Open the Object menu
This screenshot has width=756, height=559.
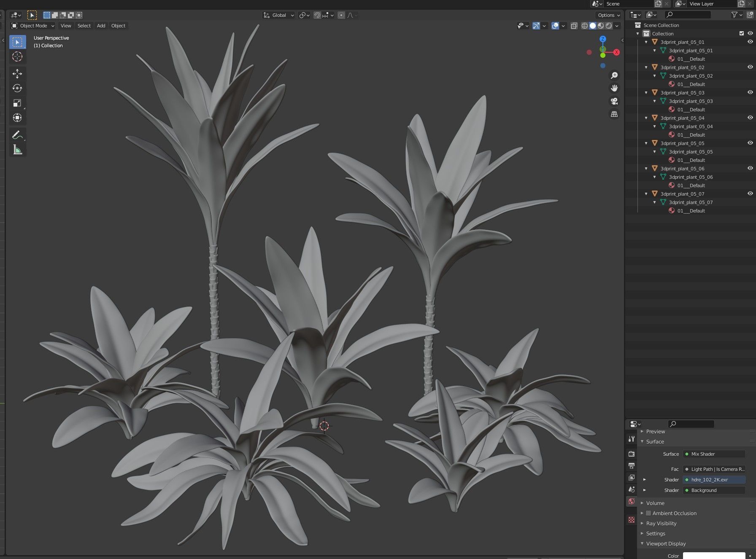118,26
